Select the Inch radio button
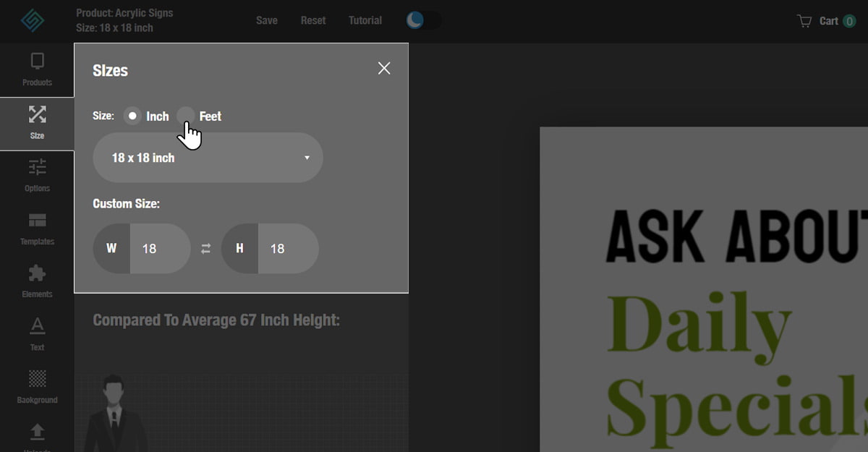Viewport: 868px width, 452px height. (132, 115)
